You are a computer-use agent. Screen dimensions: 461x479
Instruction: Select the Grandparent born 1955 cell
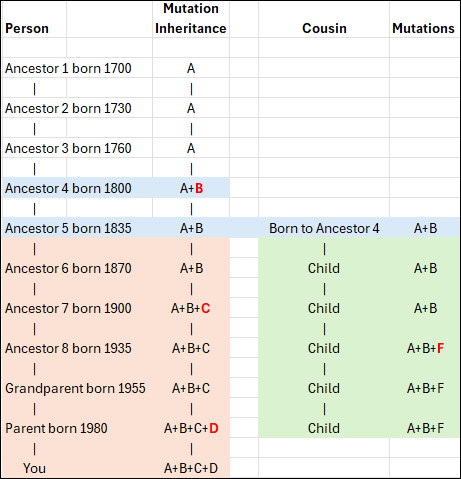tap(77, 388)
